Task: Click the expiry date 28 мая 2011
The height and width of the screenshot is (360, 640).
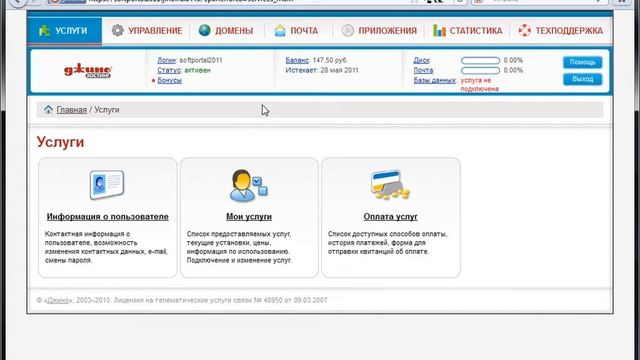Action: click(340, 70)
